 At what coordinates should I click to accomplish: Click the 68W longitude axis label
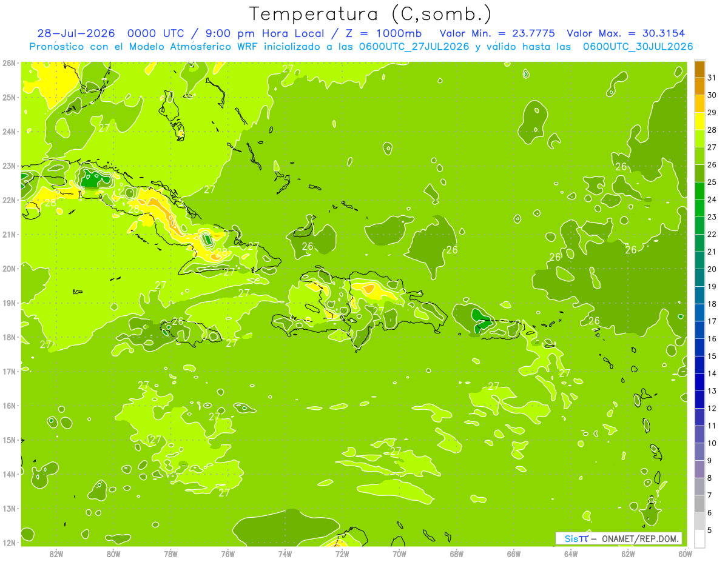pos(456,553)
